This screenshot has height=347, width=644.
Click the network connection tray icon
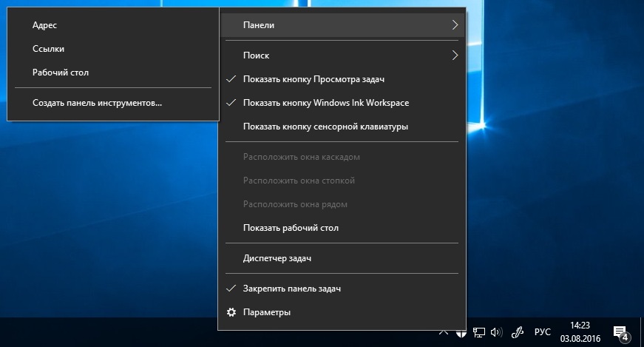tap(479, 332)
